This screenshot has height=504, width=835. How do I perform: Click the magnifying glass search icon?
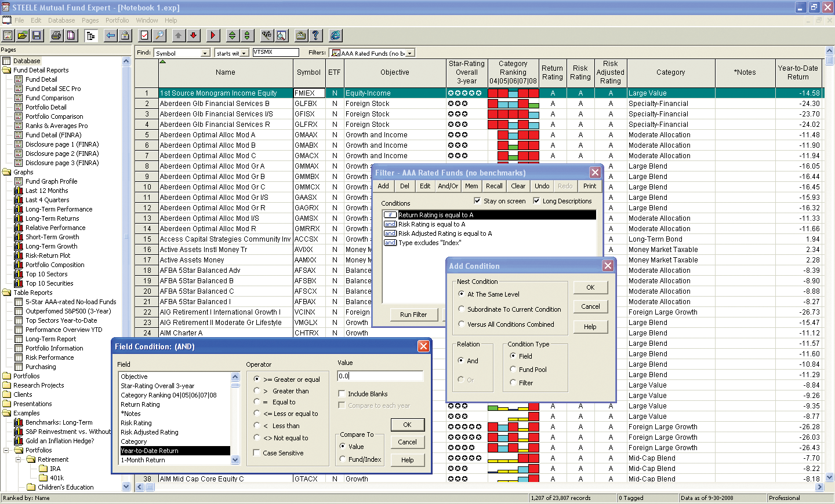click(x=159, y=36)
